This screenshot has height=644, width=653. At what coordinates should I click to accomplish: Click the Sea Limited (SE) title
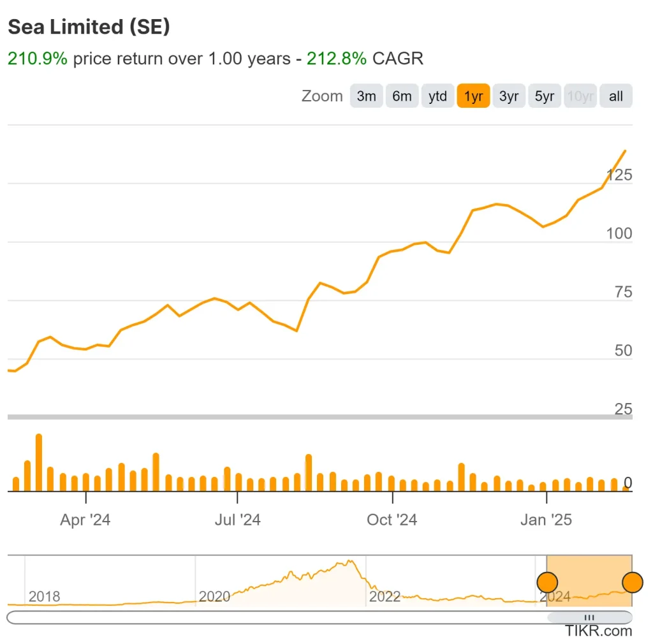click(89, 27)
